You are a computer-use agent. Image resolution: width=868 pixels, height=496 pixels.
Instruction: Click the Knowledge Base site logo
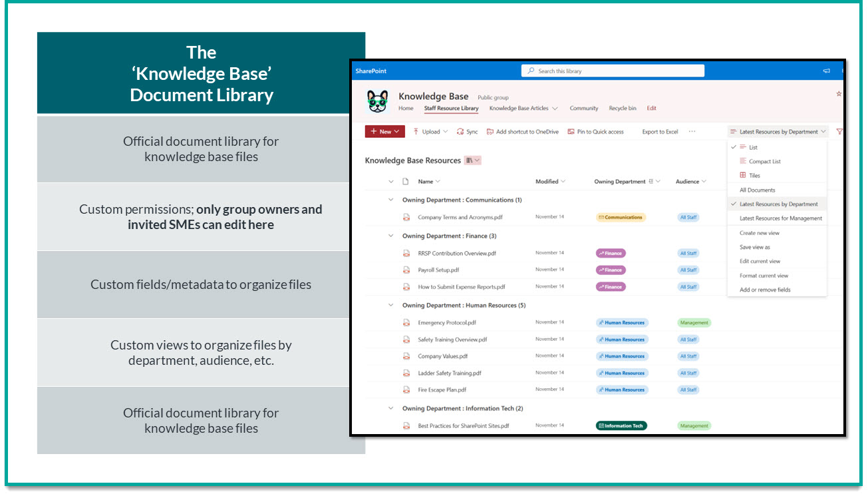[378, 100]
